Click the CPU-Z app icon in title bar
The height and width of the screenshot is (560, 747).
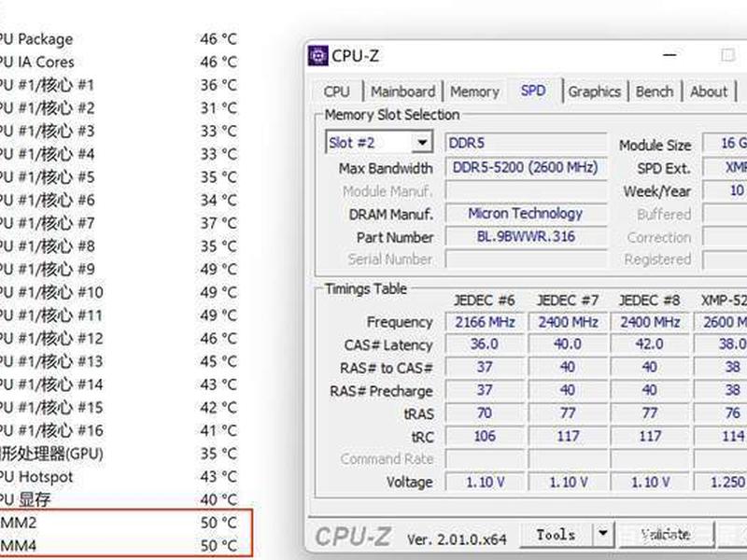click(317, 56)
